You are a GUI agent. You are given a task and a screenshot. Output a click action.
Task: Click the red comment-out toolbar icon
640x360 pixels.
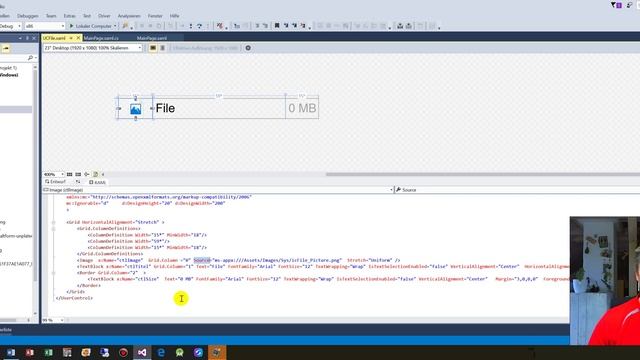pyautogui.click(x=220, y=26)
